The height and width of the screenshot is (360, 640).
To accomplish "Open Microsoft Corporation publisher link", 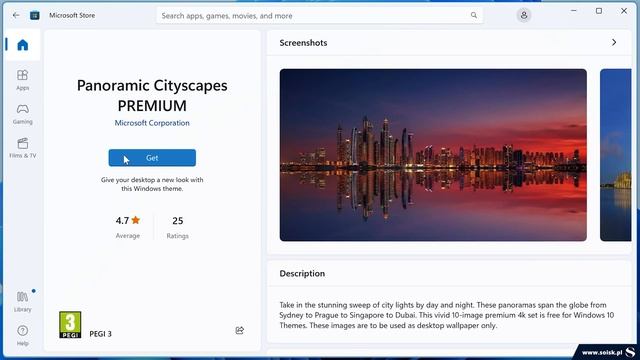I will [x=152, y=123].
